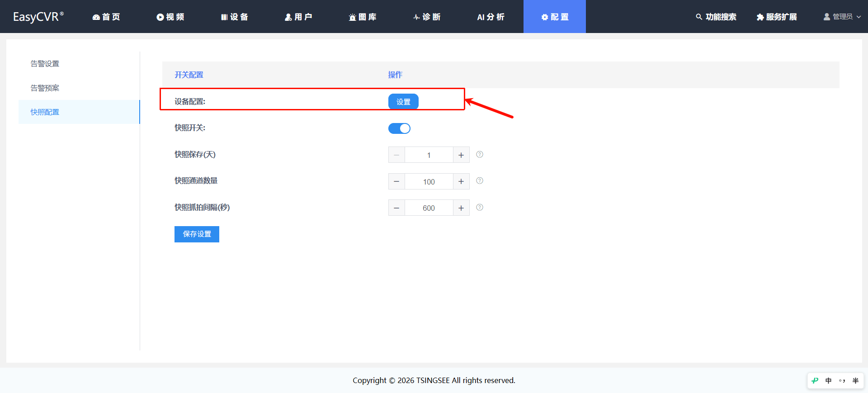Increase 快照保存(天) with plus button
The image size is (868, 393).
(461, 155)
